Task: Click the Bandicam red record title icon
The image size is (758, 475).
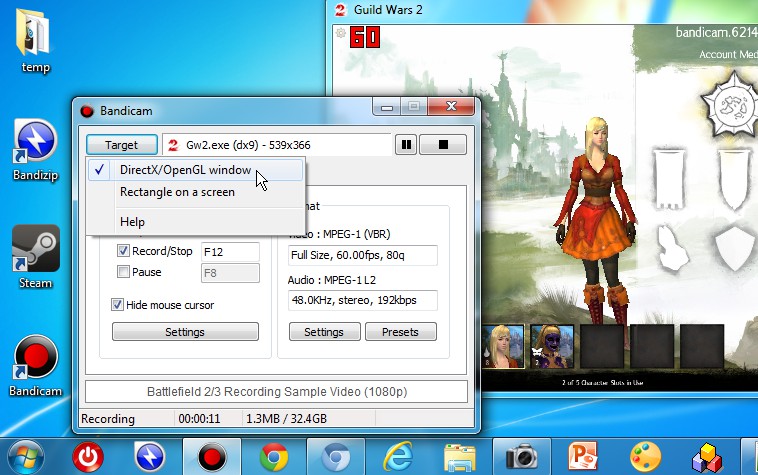Action: tap(87, 111)
